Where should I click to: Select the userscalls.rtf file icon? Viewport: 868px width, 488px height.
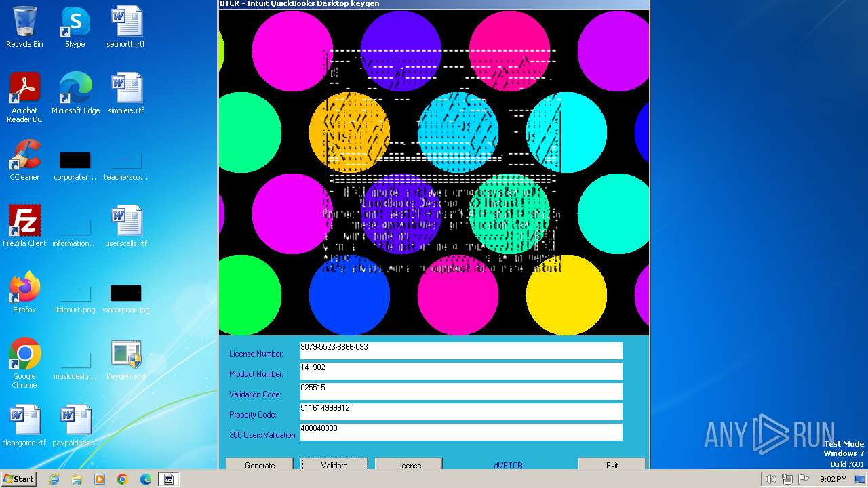126,227
